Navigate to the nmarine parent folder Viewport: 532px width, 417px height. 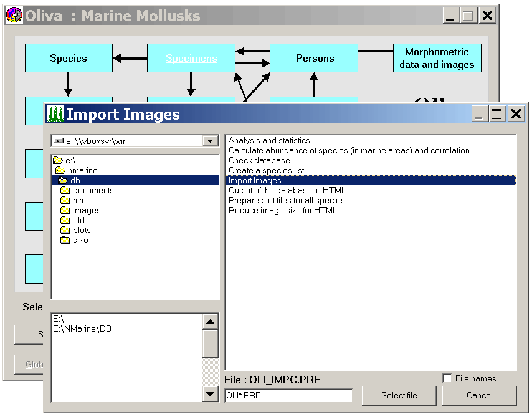click(x=82, y=171)
